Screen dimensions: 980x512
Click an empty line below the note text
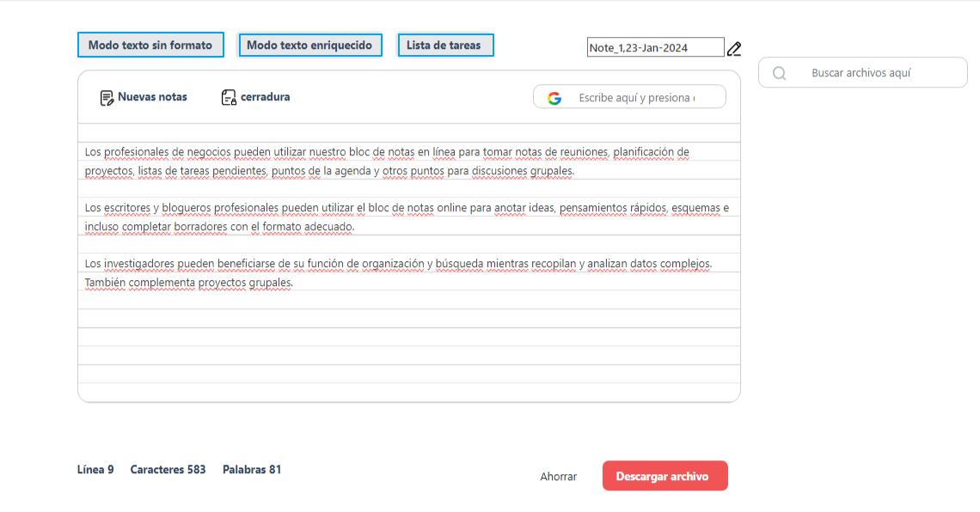(x=408, y=356)
